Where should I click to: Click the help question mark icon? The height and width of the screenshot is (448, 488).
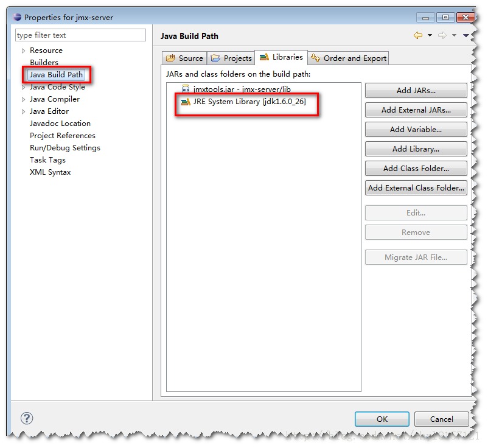coord(27,418)
